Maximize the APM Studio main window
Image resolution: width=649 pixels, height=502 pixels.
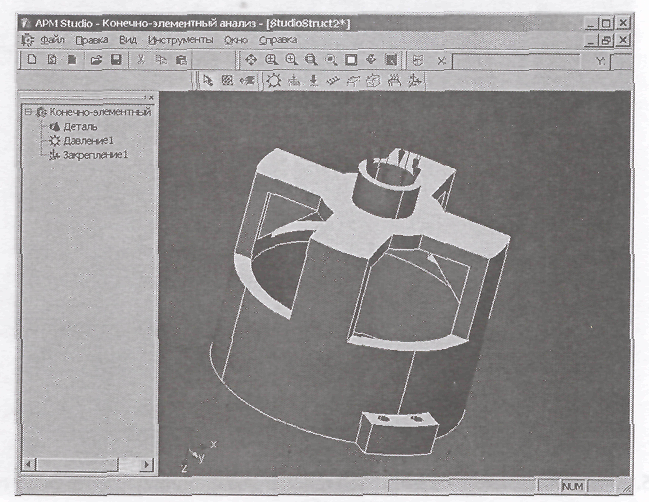(606, 23)
